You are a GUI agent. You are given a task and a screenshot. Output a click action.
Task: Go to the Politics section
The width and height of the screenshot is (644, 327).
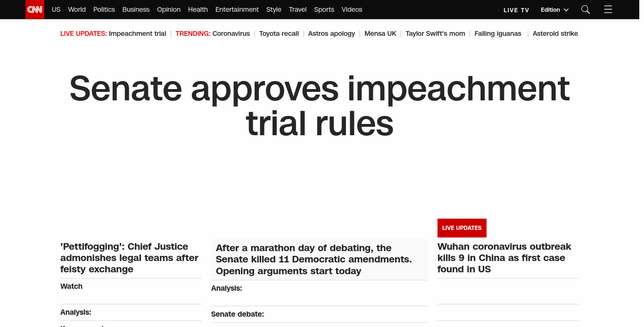click(104, 9)
